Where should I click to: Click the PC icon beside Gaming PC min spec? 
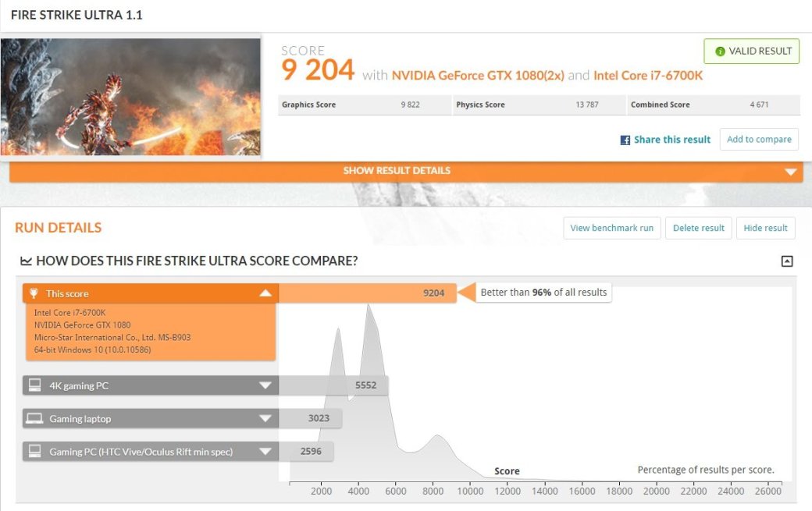(x=34, y=451)
